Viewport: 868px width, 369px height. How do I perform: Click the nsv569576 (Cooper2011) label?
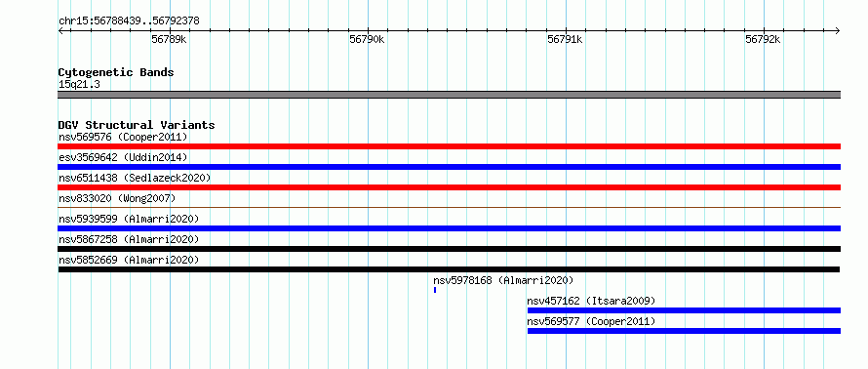(x=123, y=137)
